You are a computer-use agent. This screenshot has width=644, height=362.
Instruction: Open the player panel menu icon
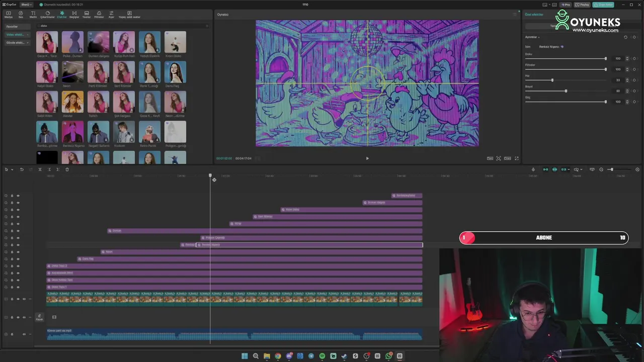coord(514,15)
